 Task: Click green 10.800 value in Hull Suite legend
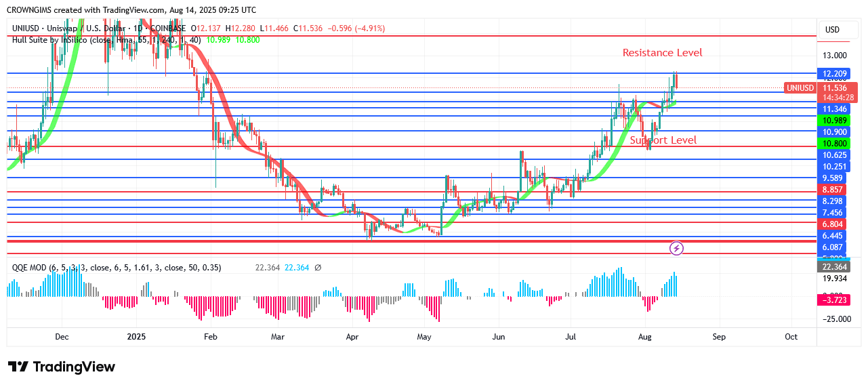coord(247,40)
